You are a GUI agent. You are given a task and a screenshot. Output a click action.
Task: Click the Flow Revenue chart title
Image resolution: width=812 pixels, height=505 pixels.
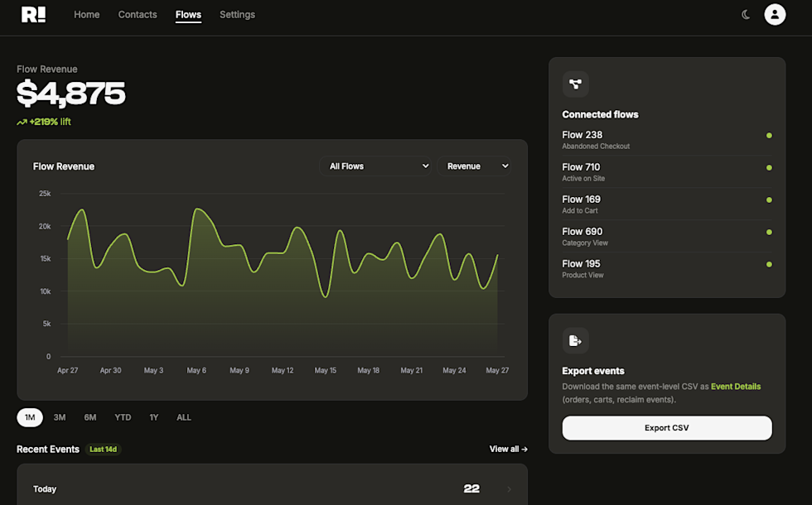[64, 166]
